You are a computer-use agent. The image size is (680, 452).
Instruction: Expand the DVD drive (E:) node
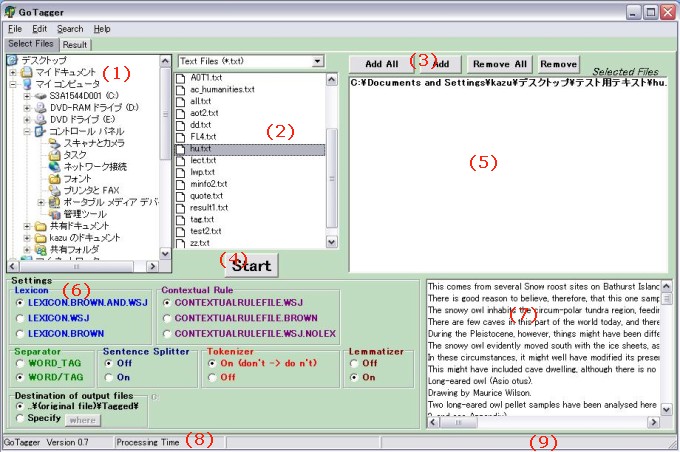click(x=27, y=119)
